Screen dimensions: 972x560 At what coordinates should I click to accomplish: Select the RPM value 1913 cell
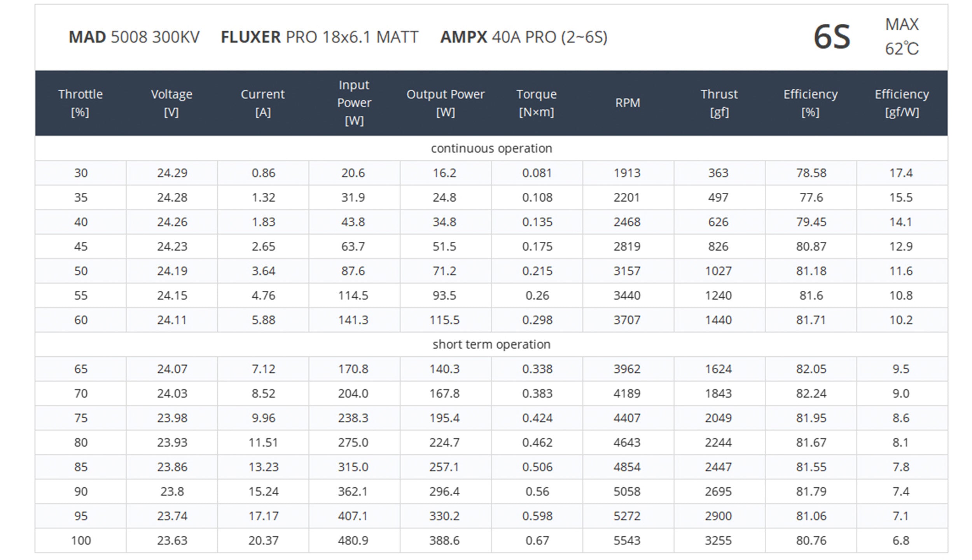(627, 173)
